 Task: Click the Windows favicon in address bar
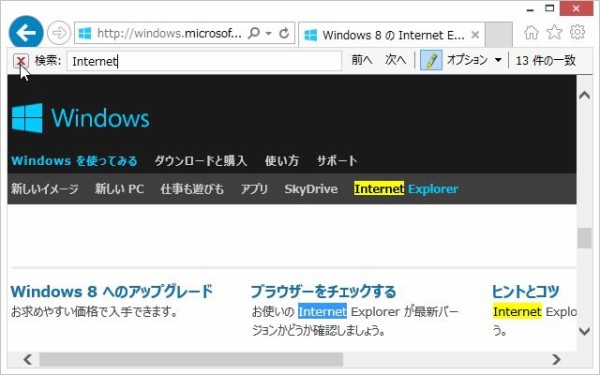pyautogui.click(x=85, y=33)
